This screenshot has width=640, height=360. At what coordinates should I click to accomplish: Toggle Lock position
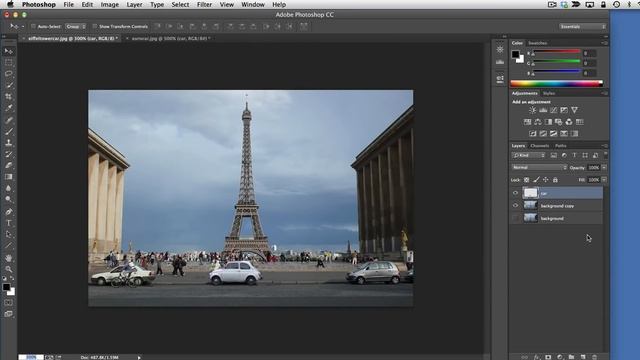pos(546,180)
